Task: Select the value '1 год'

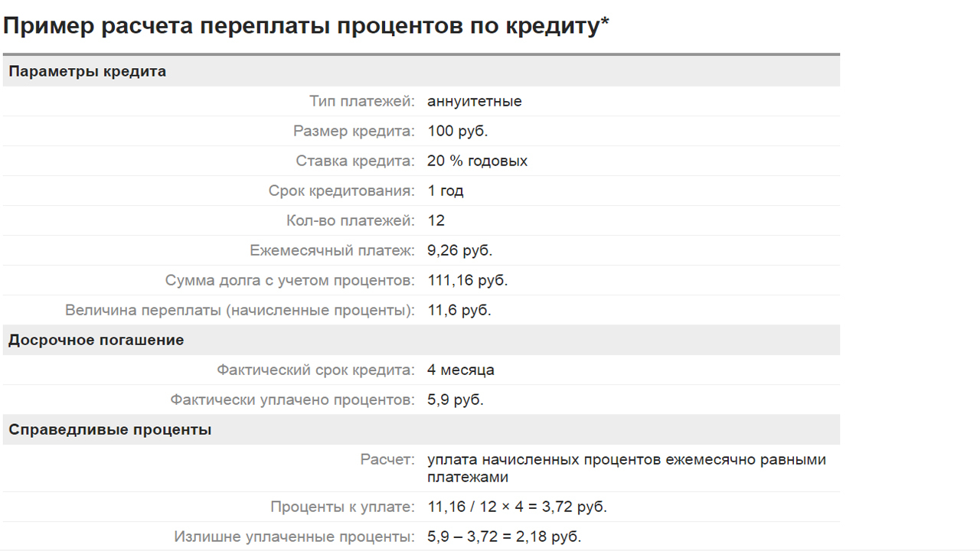Action: [446, 191]
